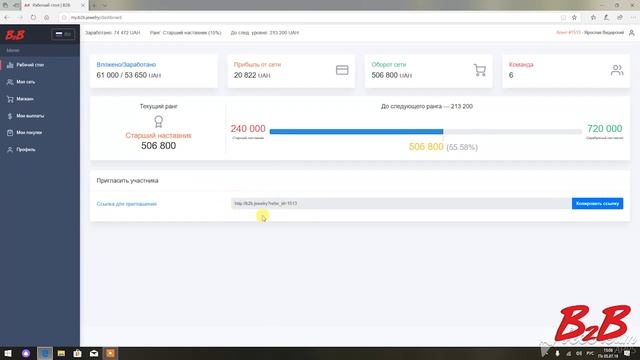The image size is (640, 360).
Task: Click the Edge browser icon in taskbar
Action: 45,353
